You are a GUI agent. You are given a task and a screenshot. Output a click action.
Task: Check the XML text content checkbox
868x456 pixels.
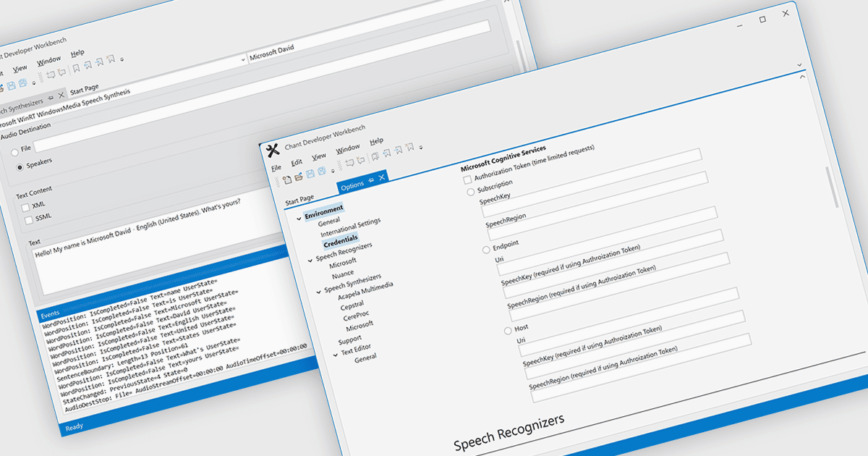click(x=27, y=208)
